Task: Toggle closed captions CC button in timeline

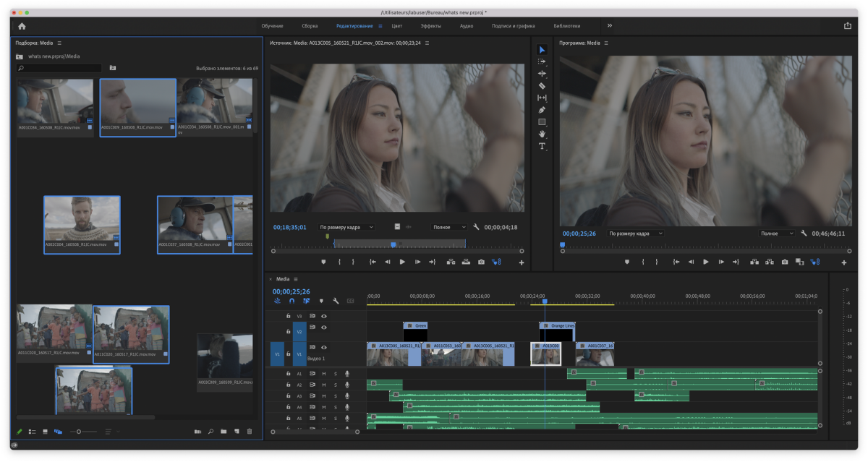Action: (351, 301)
